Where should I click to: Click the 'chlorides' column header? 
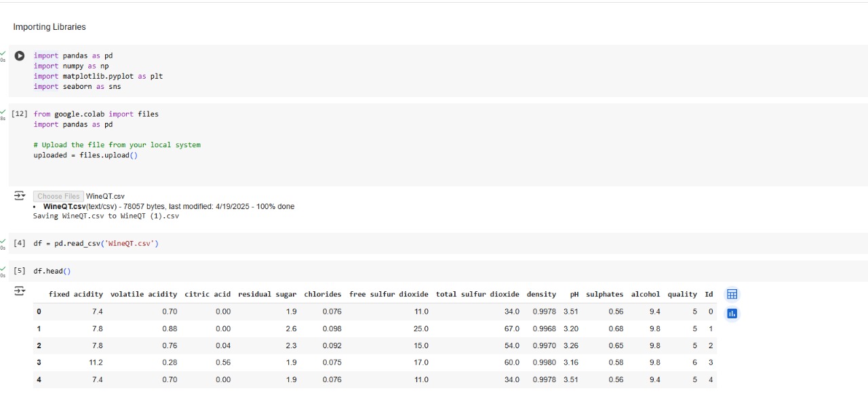323,295
